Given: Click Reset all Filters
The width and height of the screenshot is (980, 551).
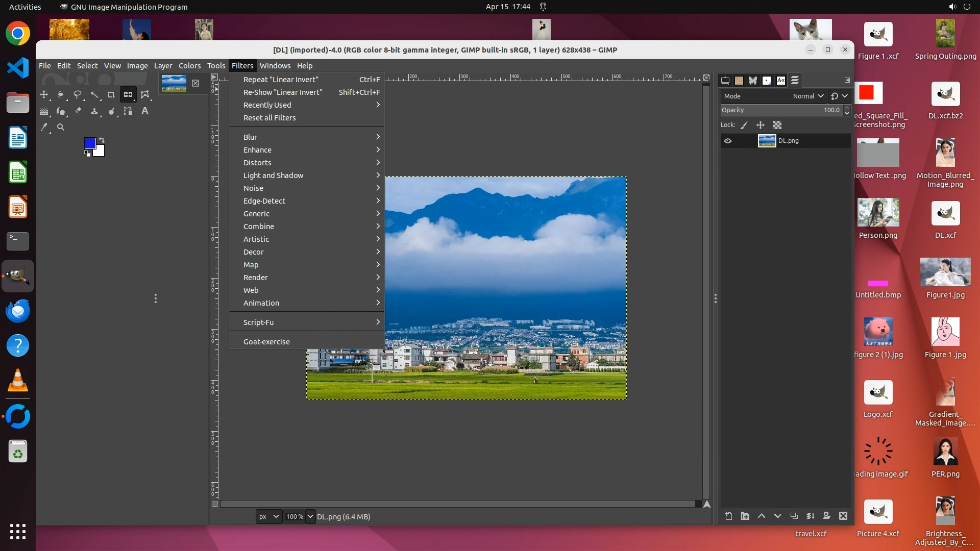Looking at the screenshot, I should (x=269, y=118).
